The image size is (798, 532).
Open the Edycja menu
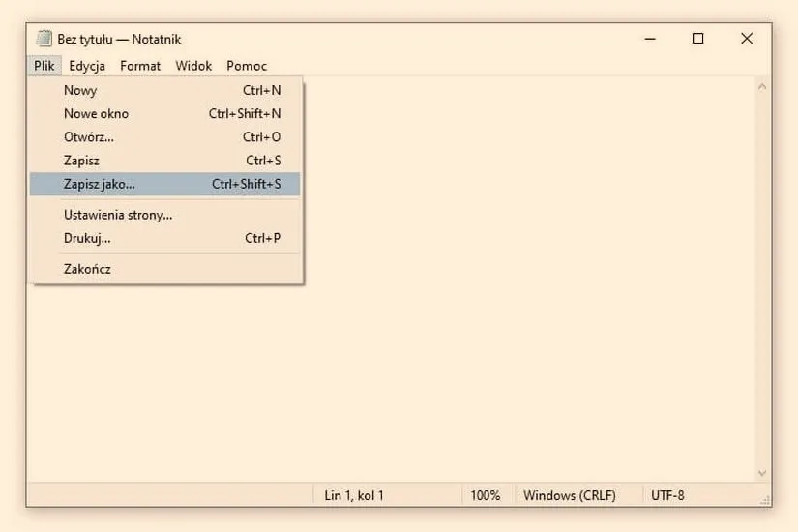point(87,66)
